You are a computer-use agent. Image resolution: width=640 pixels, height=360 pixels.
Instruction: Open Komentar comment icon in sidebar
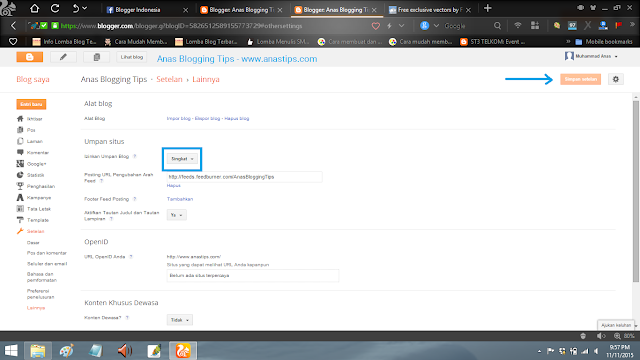tap(20, 152)
